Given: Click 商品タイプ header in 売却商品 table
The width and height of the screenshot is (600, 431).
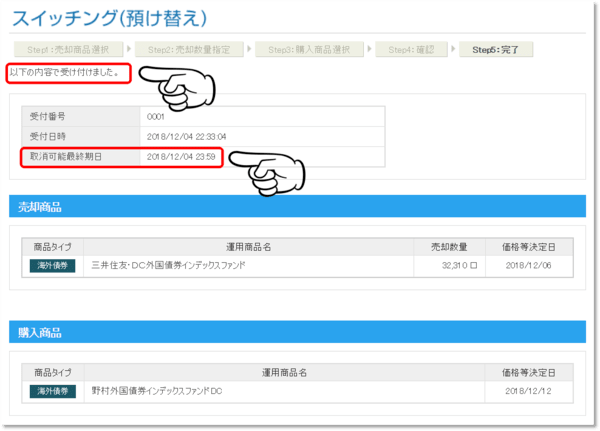Looking at the screenshot, I should [x=52, y=247].
